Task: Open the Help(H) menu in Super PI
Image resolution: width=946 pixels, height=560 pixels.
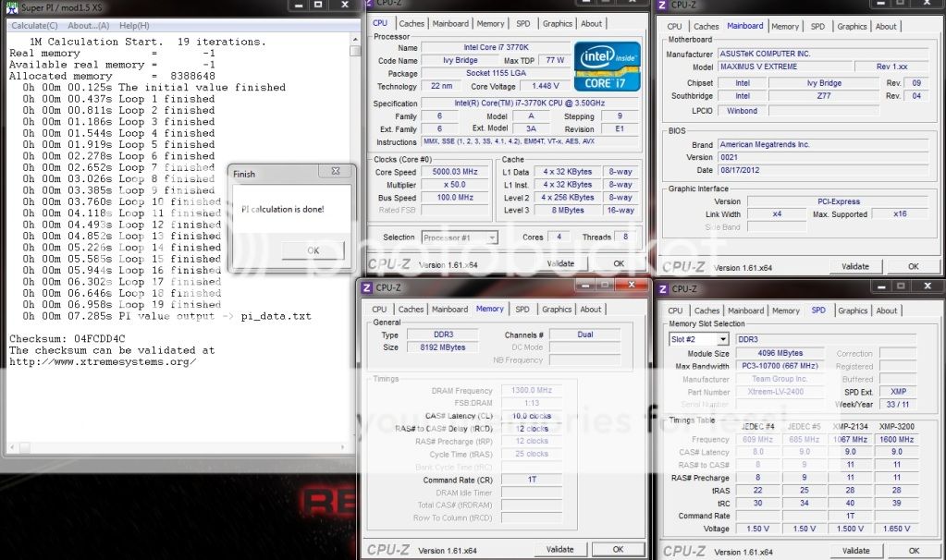Action: (x=135, y=25)
